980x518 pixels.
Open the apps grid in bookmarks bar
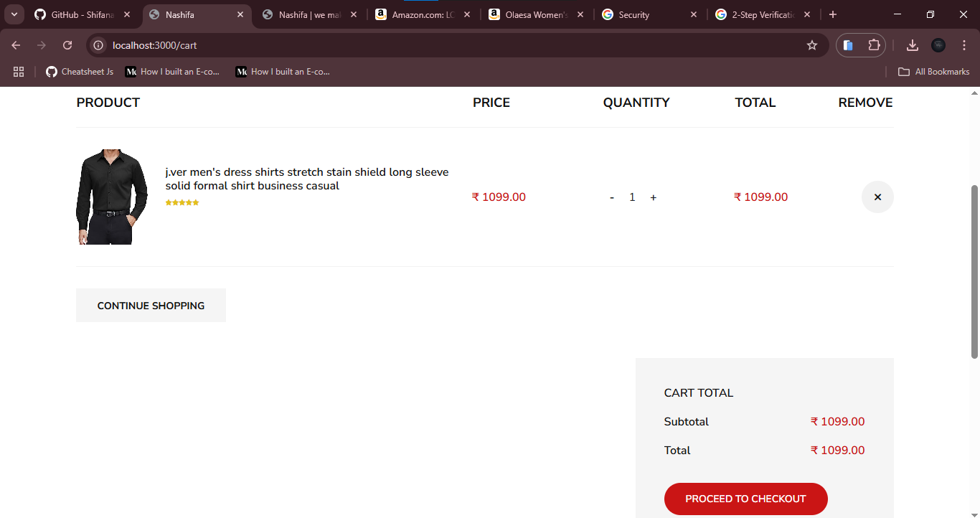19,72
